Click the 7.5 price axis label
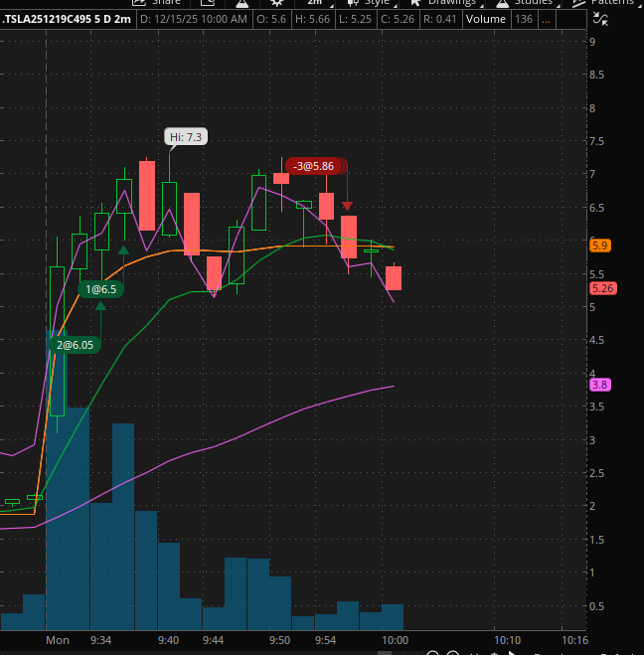The image size is (644, 655). pos(597,141)
